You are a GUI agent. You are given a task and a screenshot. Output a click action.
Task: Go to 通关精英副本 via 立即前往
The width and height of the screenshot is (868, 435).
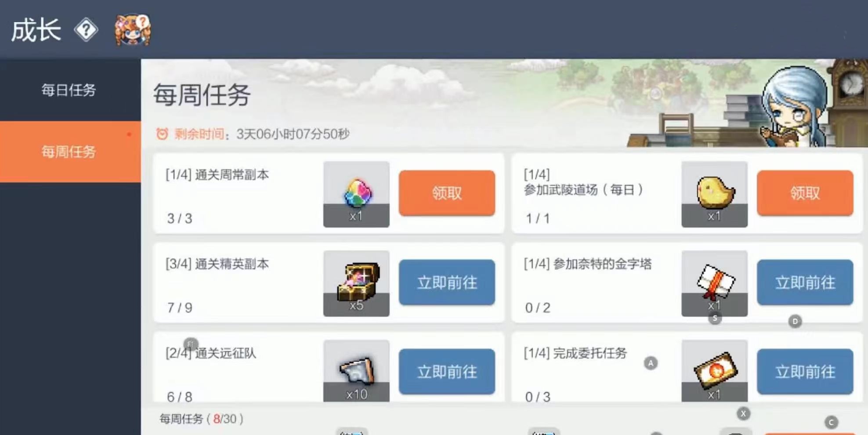(x=447, y=282)
